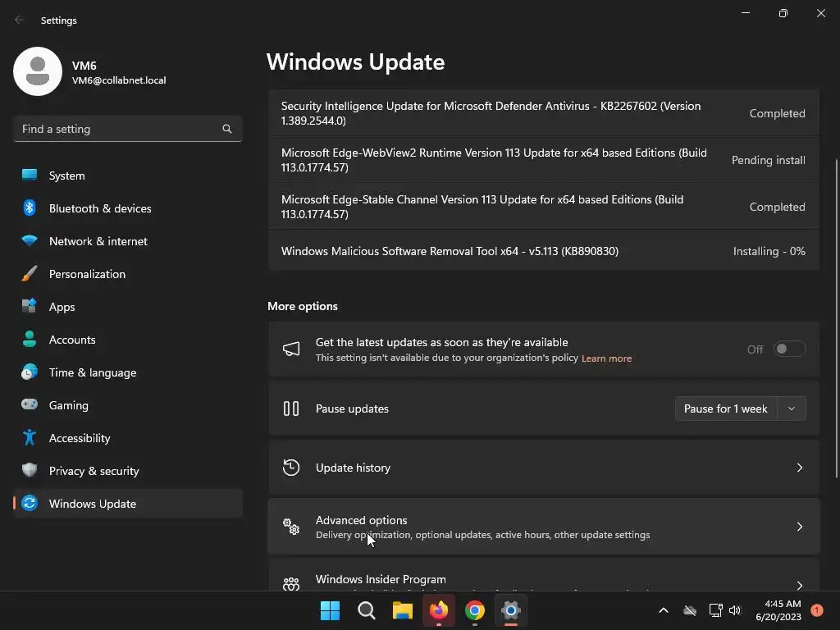Click the magnifier icon in Find a setting

point(227,129)
